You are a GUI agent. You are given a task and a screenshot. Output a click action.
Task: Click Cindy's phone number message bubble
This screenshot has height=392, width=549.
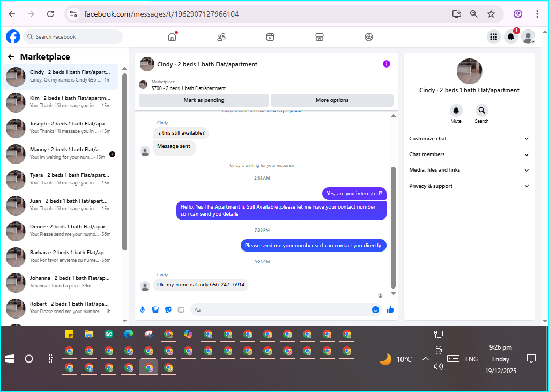pyautogui.click(x=201, y=285)
